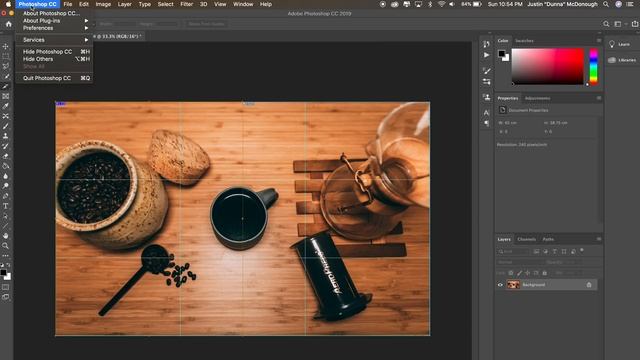Select the Blur tool
This screenshot has width=640, height=360.
[6, 176]
